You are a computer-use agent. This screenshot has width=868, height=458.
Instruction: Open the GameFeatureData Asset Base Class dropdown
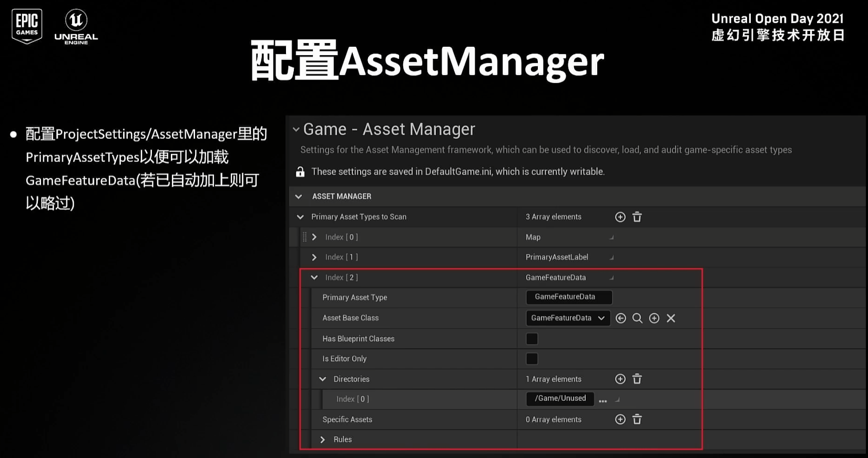[x=568, y=318]
